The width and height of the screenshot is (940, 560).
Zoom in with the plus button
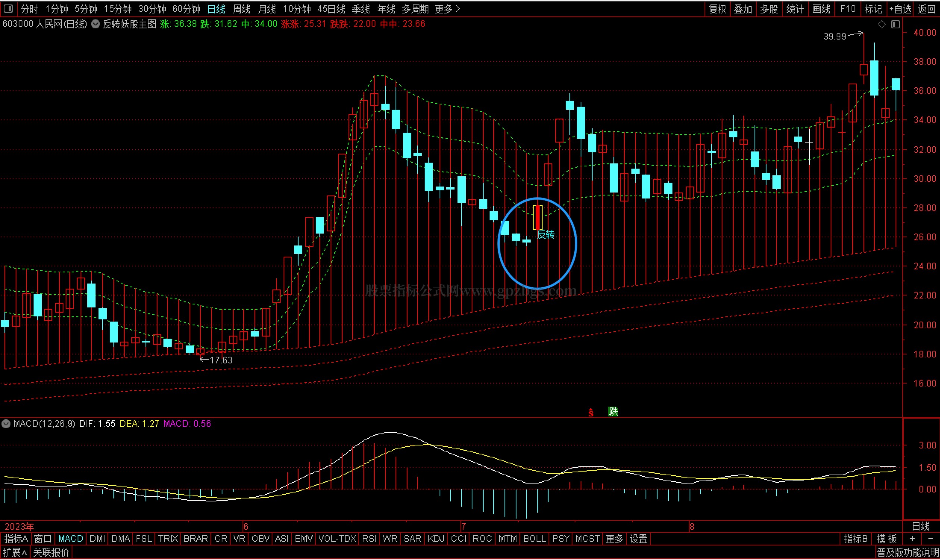point(912,539)
